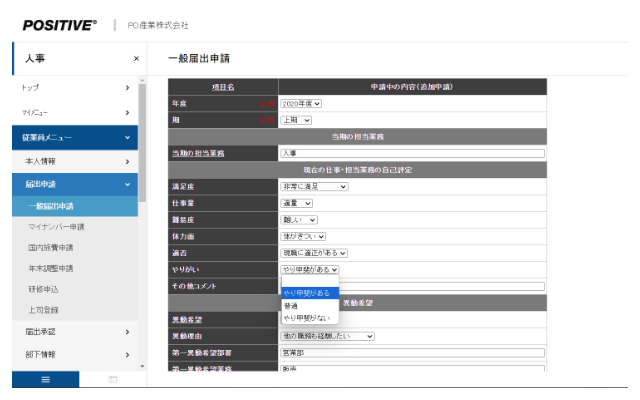This screenshot has width=640, height=400.
Task: Click the その他コメント text field
Action: 442,286
